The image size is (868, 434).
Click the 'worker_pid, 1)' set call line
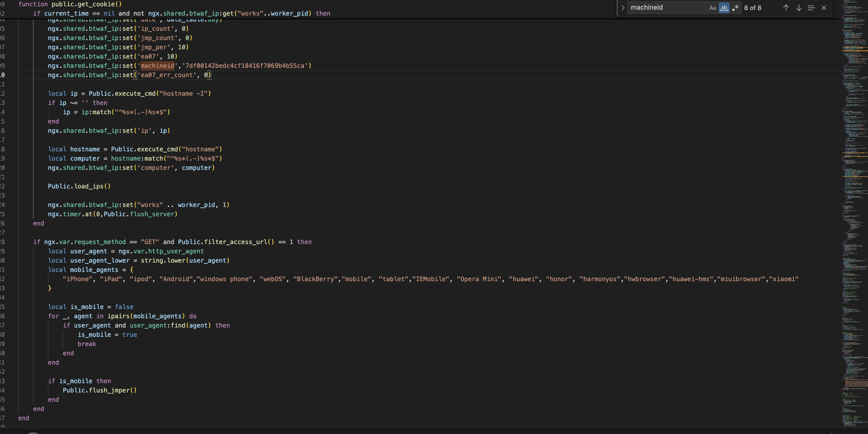pyautogui.click(x=139, y=205)
